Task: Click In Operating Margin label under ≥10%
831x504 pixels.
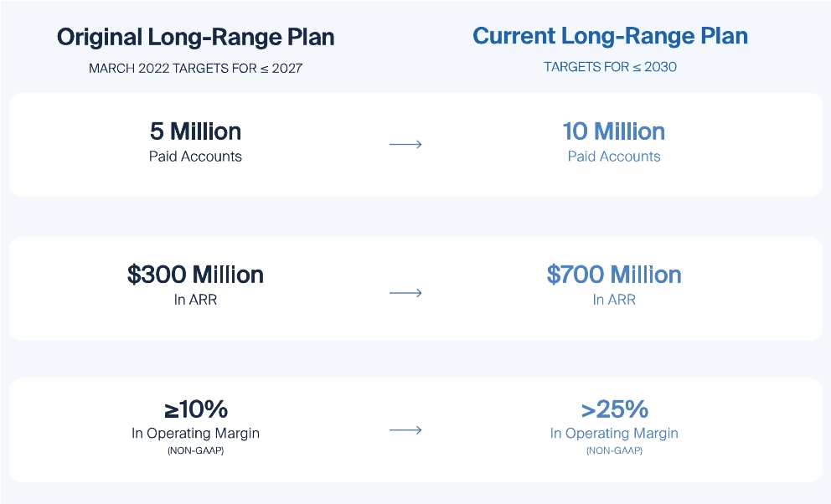Action: tap(195, 434)
